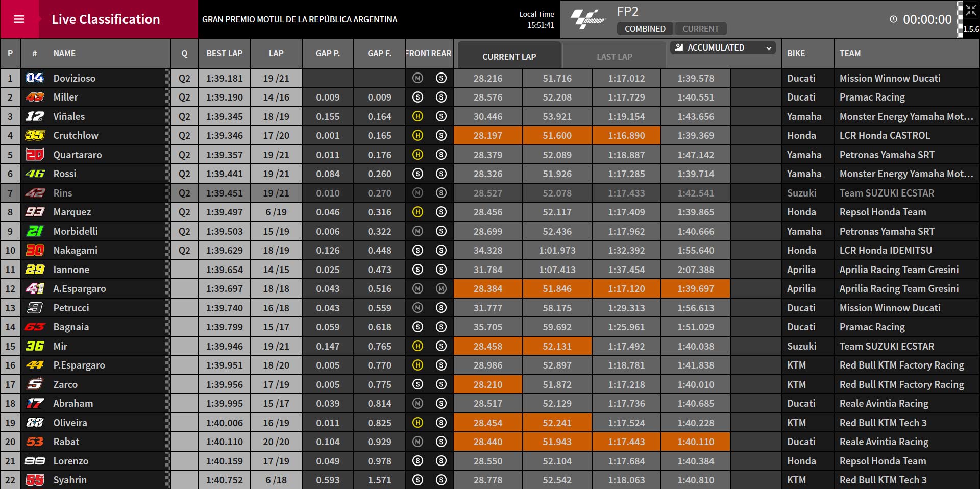Select the LAST LAP tab

pyautogui.click(x=615, y=56)
